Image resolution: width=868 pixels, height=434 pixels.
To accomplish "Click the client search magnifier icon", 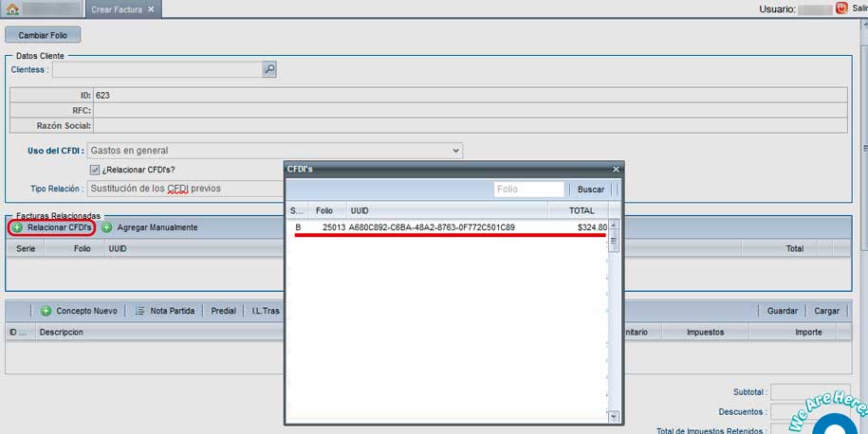I will pos(269,69).
